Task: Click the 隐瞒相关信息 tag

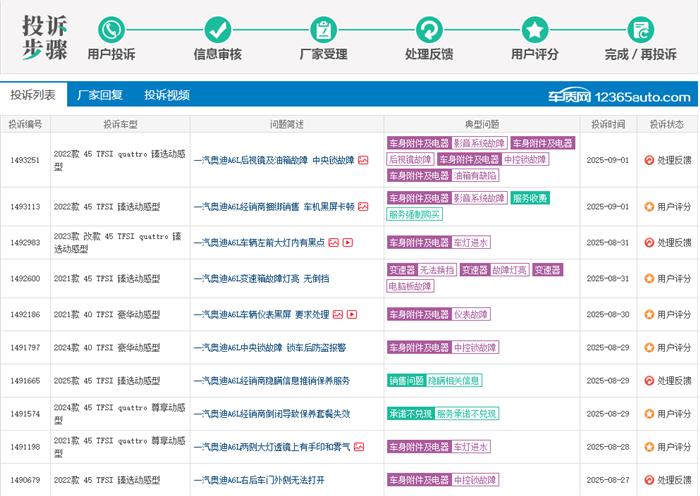Action: pos(454,380)
